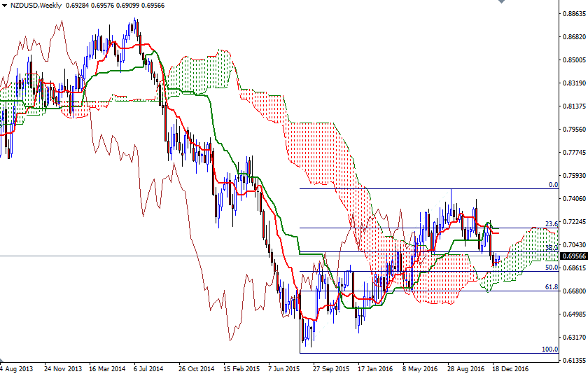The image size is (588, 374).
Task: Click the Fibonacci 38.2 level label
Action: 552,248
